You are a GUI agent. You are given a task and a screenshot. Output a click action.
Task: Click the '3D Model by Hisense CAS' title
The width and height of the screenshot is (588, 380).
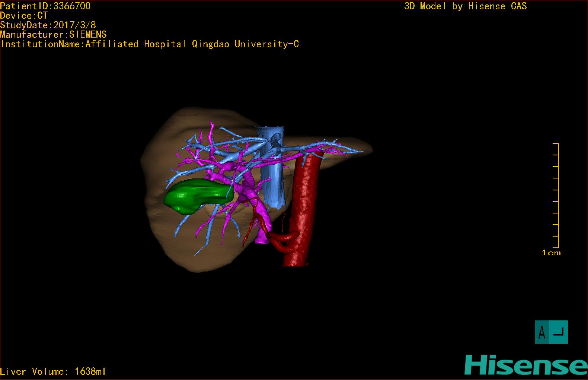466,6
